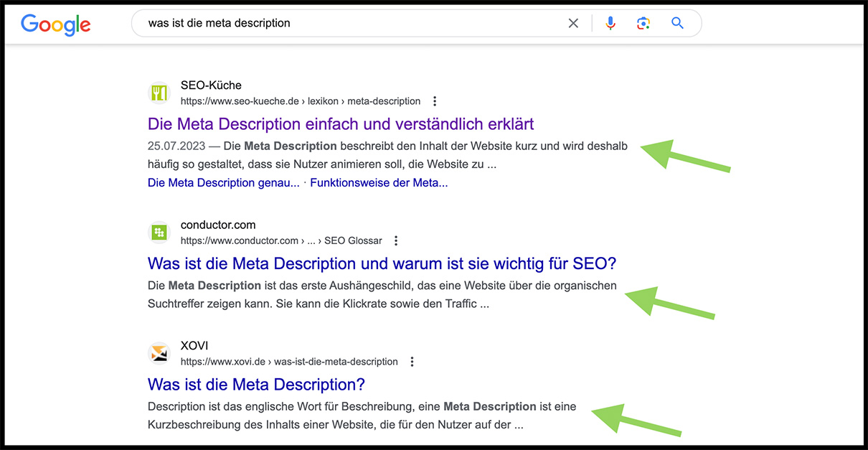The height and width of the screenshot is (450, 868).
Task: Open 'Die Meta Description einfach und verständlich erklärt'
Action: [341, 124]
